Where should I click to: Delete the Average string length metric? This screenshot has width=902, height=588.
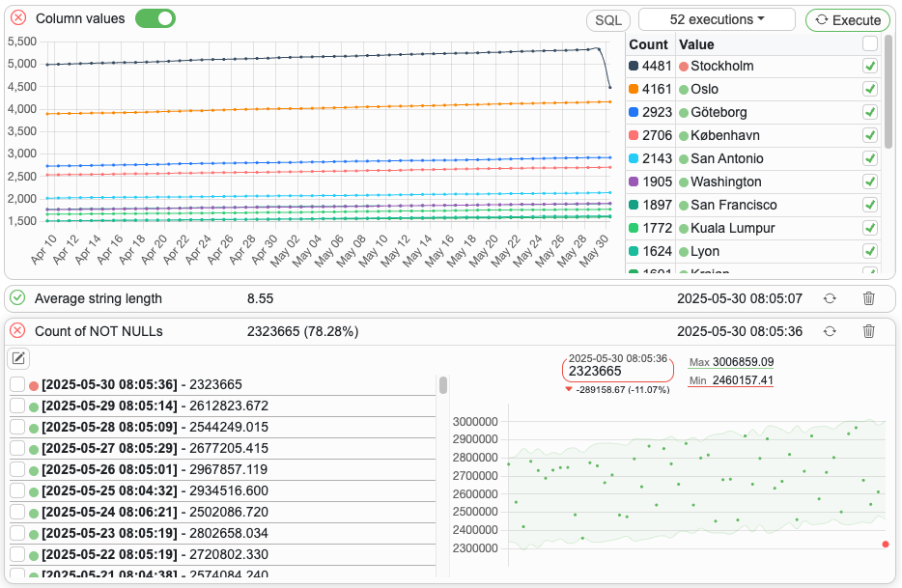[868, 298]
